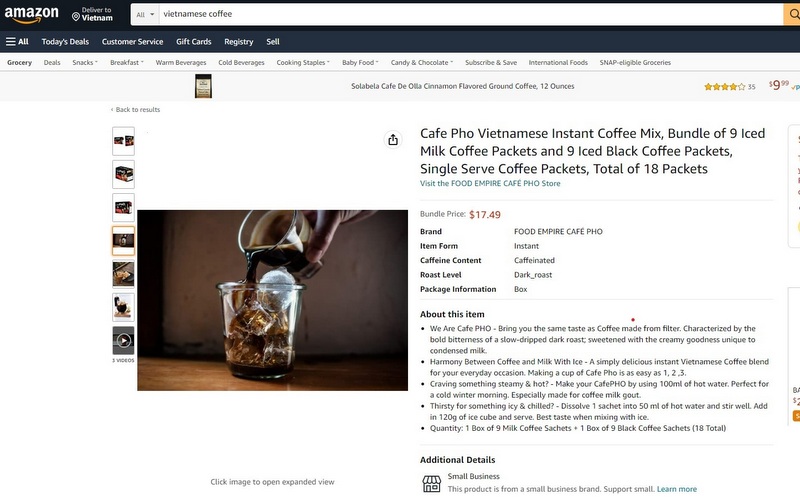Open Today's Deals menu item
The image size is (800, 500).
[65, 42]
